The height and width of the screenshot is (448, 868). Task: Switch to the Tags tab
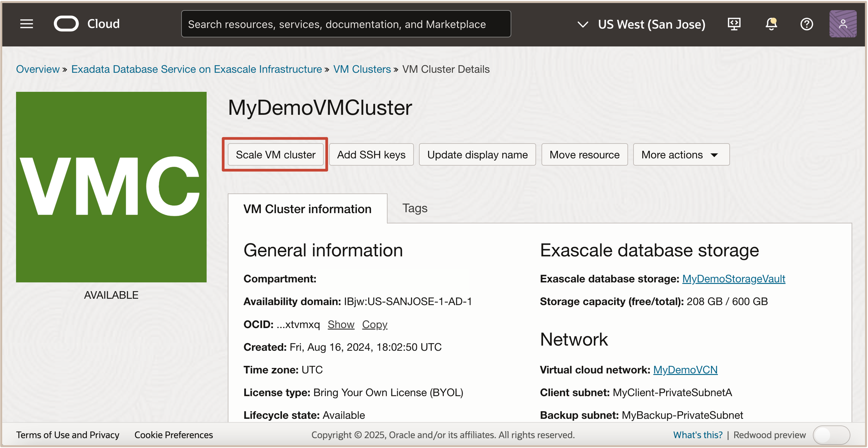point(414,208)
